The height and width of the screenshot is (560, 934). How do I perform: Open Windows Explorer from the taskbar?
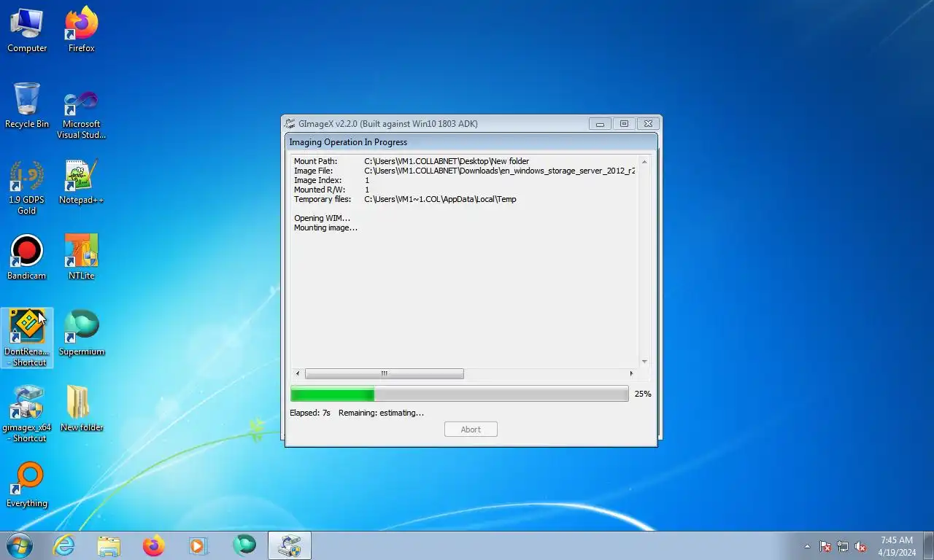point(109,545)
